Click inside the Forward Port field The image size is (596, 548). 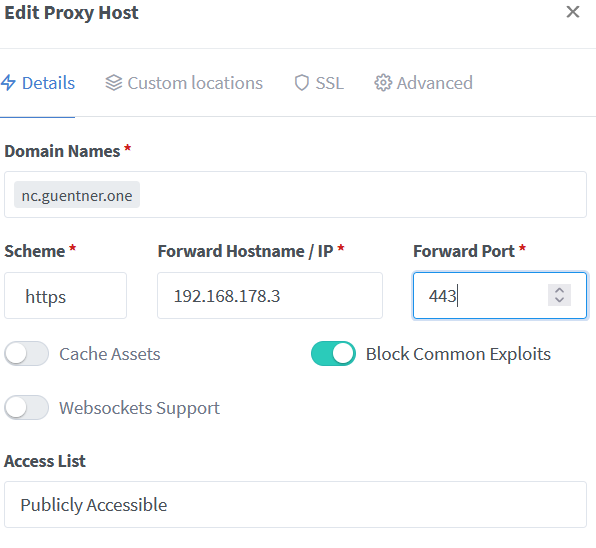[480, 296]
